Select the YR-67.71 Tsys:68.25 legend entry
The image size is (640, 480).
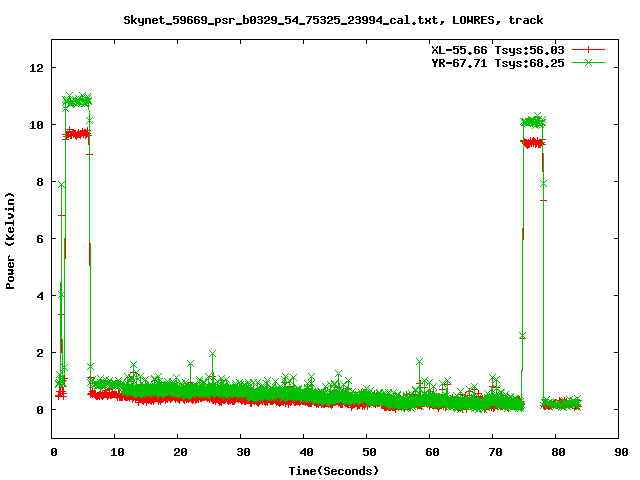click(498, 63)
